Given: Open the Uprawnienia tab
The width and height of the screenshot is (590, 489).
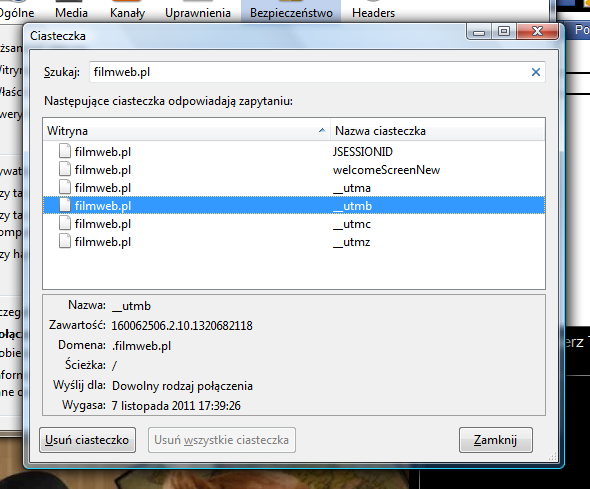Looking at the screenshot, I should (x=198, y=13).
